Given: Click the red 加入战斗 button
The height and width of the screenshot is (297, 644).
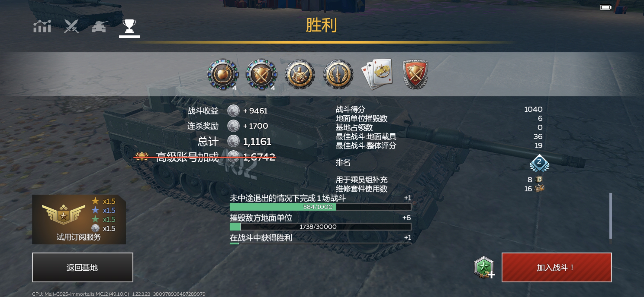Looking at the screenshot, I should pos(556,267).
